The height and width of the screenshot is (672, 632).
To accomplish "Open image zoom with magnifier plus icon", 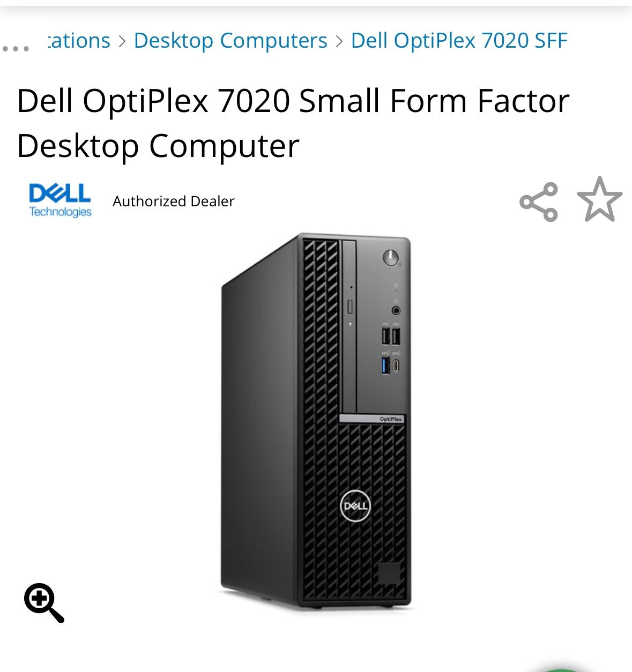I will click(x=44, y=603).
